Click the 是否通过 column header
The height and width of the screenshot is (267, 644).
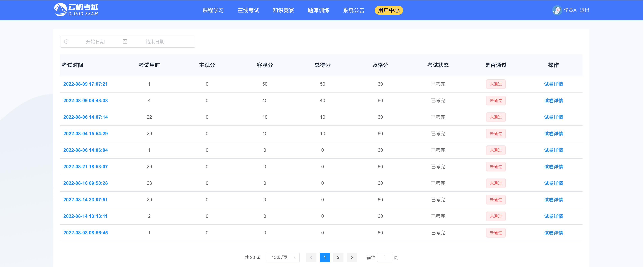pos(496,65)
